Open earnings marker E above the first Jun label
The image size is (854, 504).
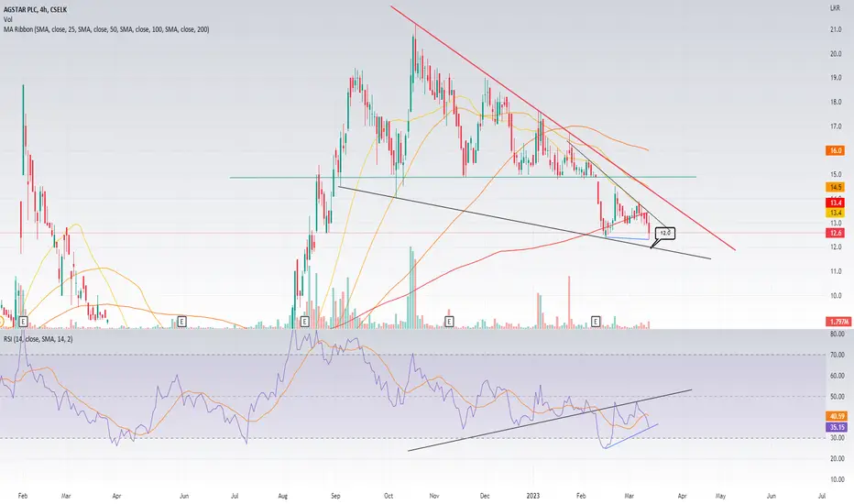pyautogui.click(x=182, y=322)
